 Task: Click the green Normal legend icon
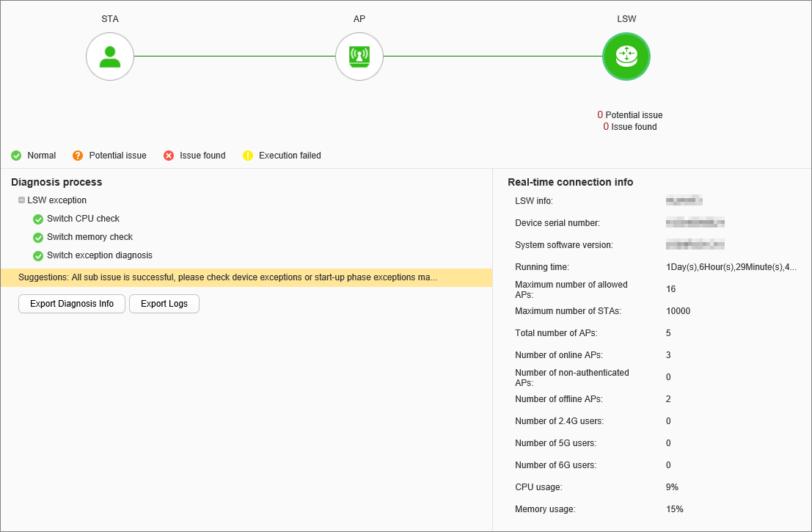click(x=16, y=156)
